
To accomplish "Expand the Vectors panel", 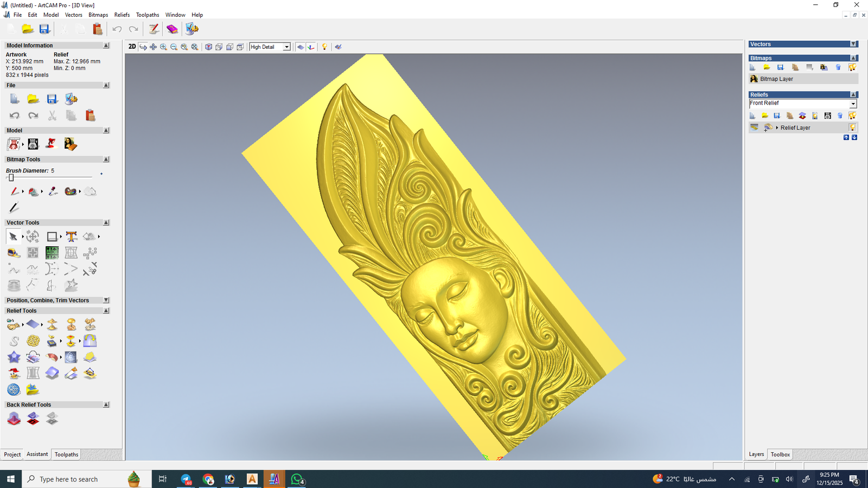I will (x=853, y=44).
